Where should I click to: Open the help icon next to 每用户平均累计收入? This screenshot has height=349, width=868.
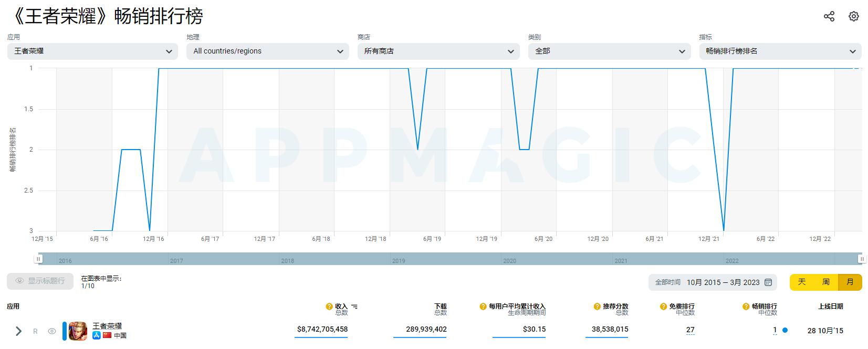tap(483, 306)
